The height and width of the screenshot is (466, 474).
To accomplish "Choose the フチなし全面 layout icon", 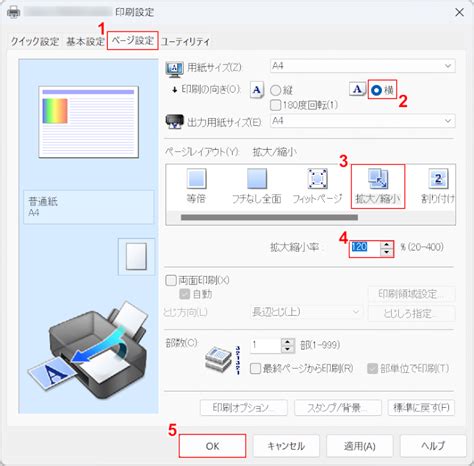I will point(257,186).
